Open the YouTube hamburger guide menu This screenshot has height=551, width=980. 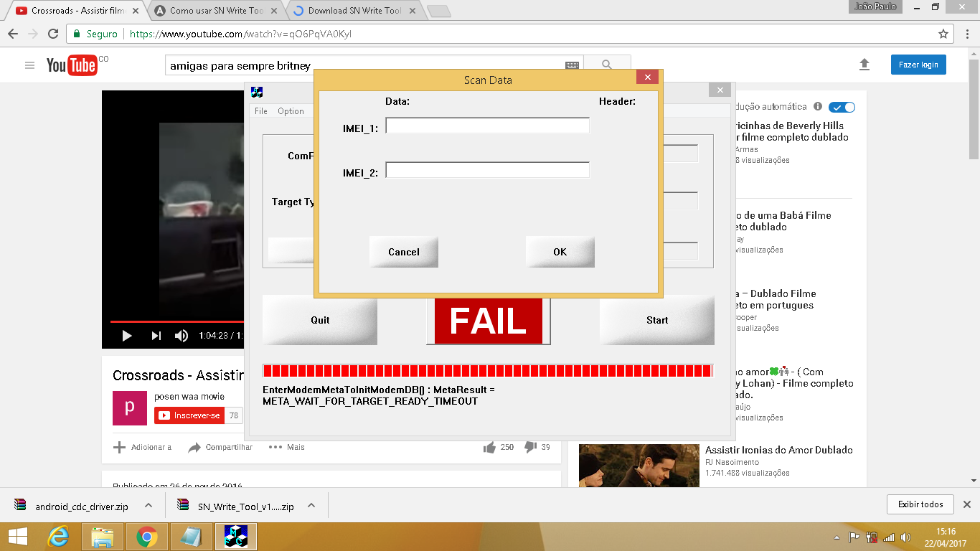pyautogui.click(x=29, y=65)
